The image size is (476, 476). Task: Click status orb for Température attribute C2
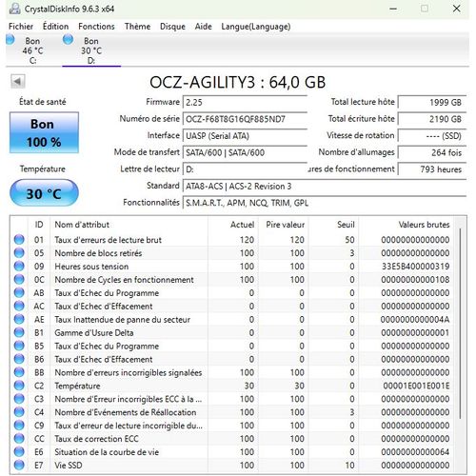click(x=19, y=386)
